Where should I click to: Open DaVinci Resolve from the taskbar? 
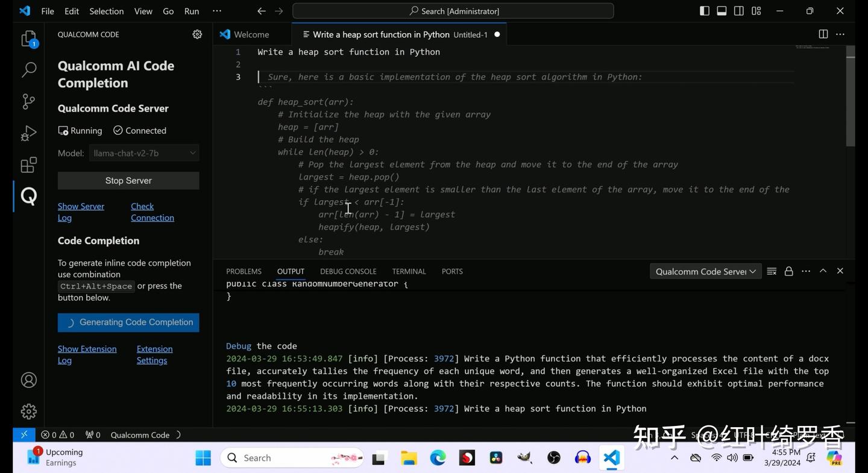(x=496, y=458)
